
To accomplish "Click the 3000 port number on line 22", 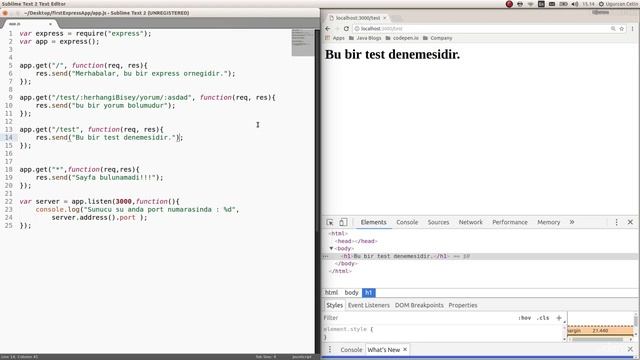I will click(x=124, y=202).
